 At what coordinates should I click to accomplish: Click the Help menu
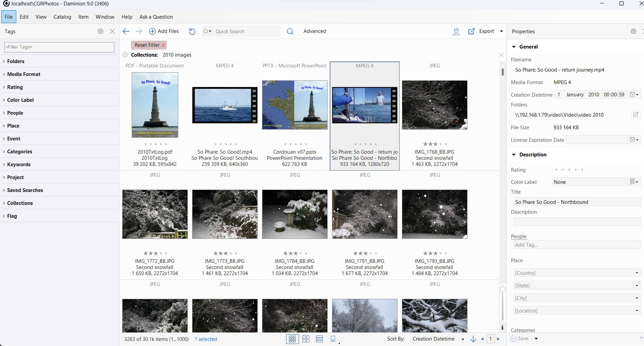pyautogui.click(x=127, y=17)
